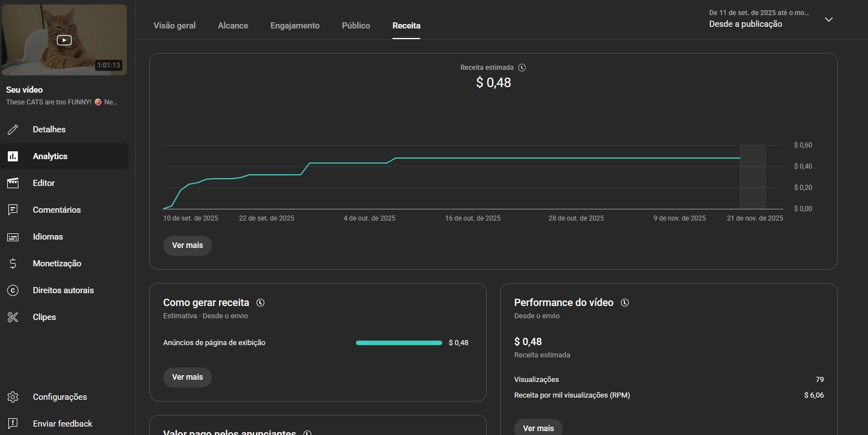
Task: Open the Clipes scissors icon
Action: pyautogui.click(x=13, y=317)
